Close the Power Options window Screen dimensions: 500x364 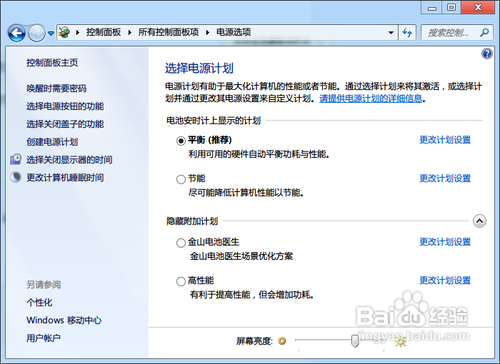pos(478,7)
